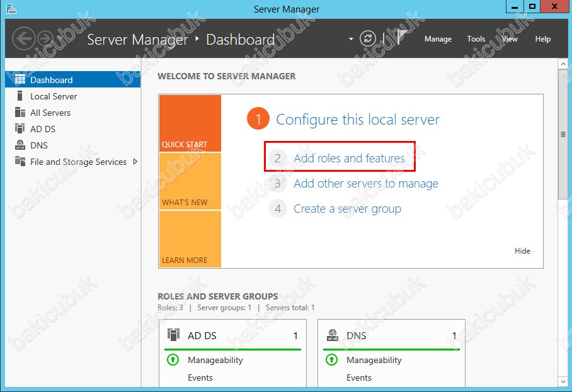The height and width of the screenshot is (392, 572).
Task: Expand File and Storage Services arrow
Action: (x=135, y=161)
